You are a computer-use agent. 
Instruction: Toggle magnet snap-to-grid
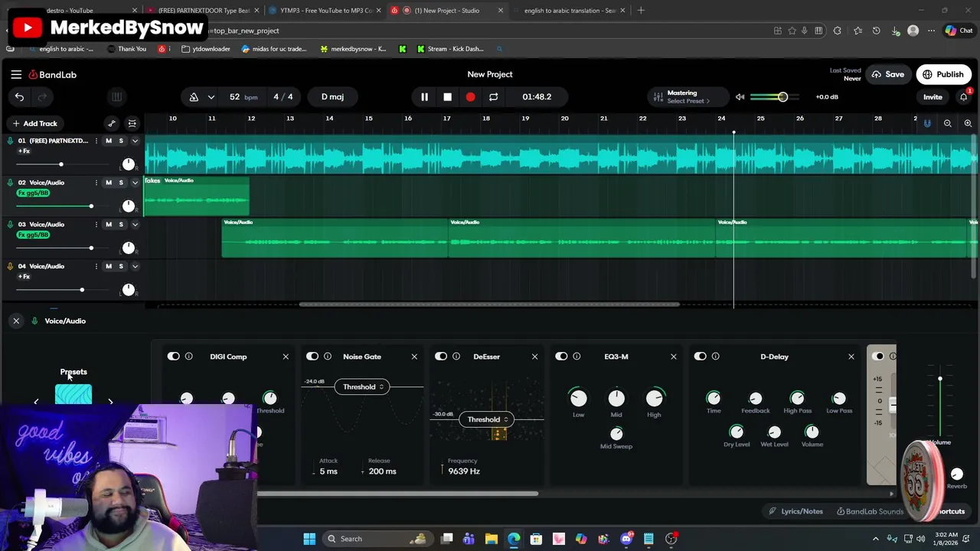pyautogui.click(x=927, y=123)
